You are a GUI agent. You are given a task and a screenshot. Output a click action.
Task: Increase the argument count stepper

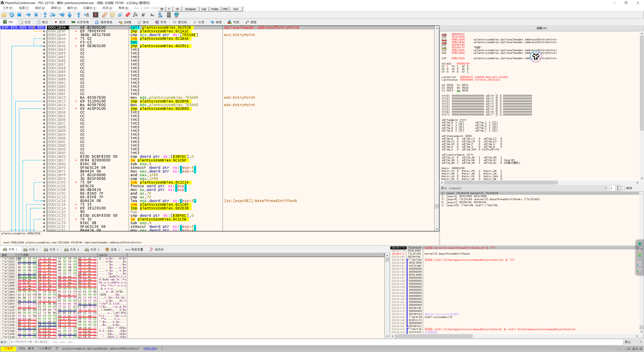click(618, 187)
